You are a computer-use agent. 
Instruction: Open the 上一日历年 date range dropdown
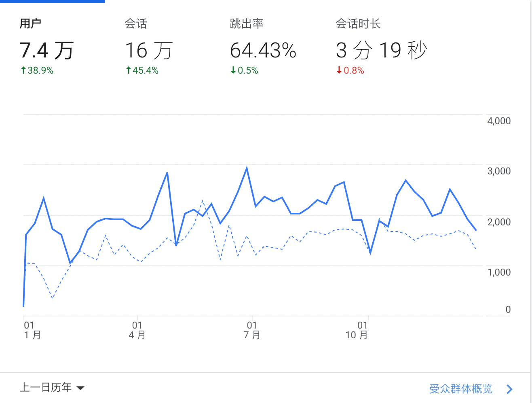pos(46,388)
